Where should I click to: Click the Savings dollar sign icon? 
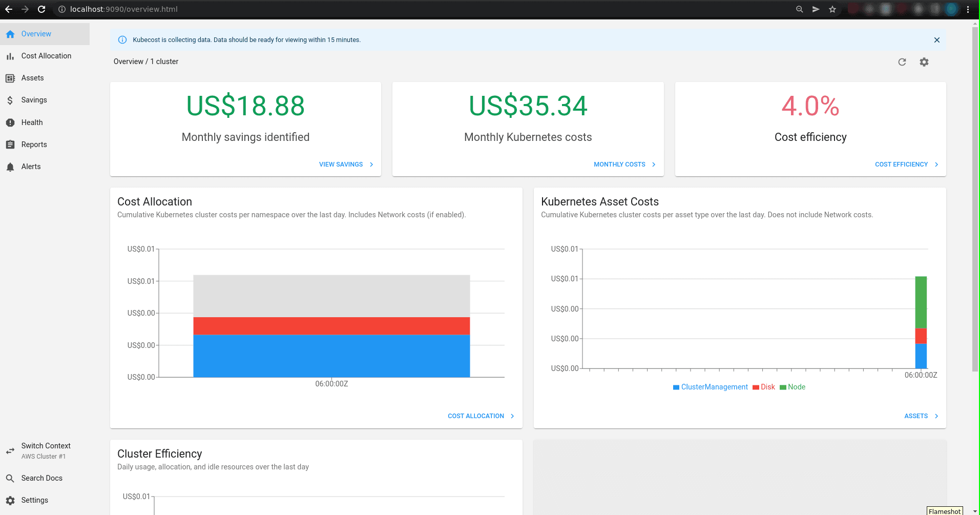[10, 100]
